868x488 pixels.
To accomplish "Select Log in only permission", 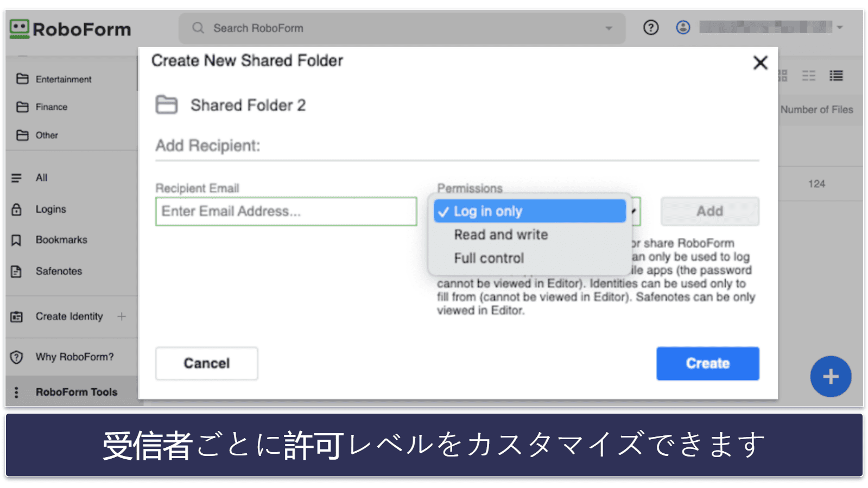I will [530, 211].
